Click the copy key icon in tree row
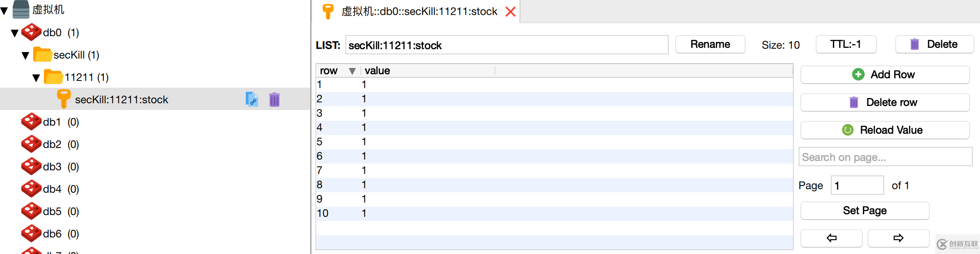This screenshot has width=980, height=254. pos(252,99)
